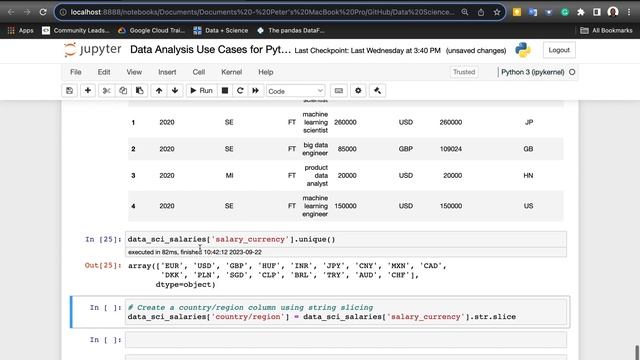The width and height of the screenshot is (640, 360).
Task: Open the Kernel menu
Action: click(x=231, y=72)
